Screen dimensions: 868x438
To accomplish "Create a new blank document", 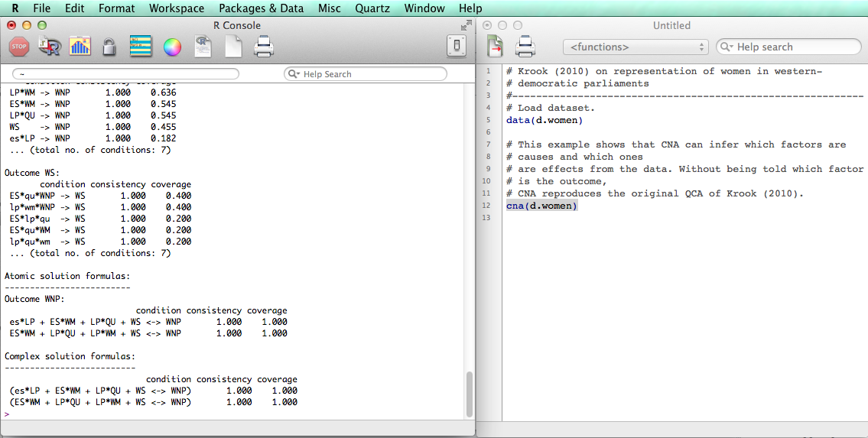I will [x=233, y=47].
